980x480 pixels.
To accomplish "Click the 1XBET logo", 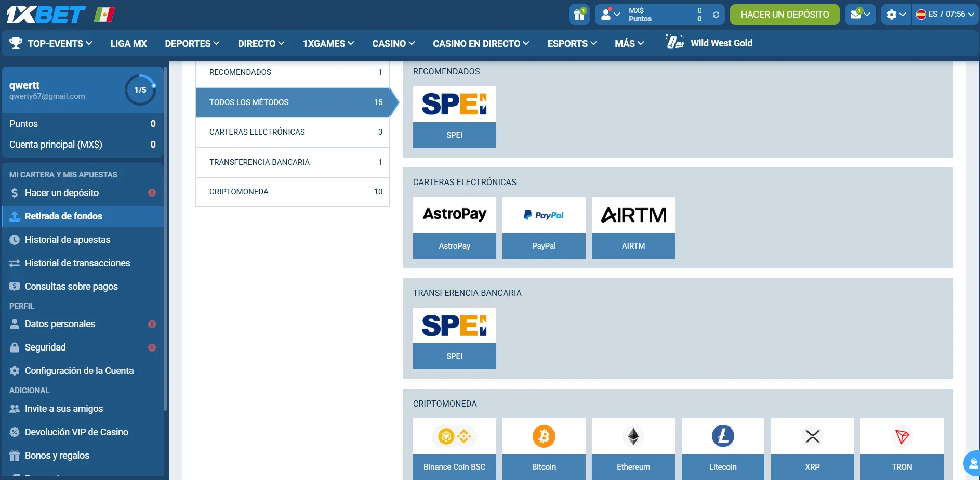I will (x=46, y=15).
